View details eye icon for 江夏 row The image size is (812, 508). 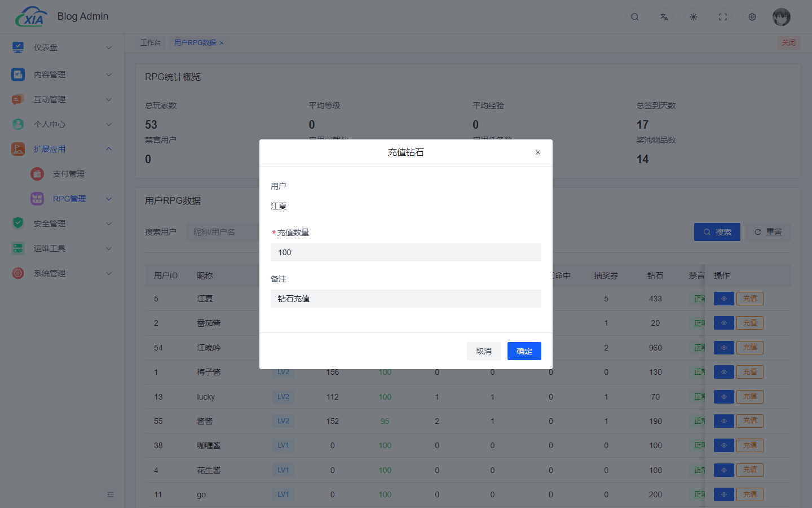[724, 299]
